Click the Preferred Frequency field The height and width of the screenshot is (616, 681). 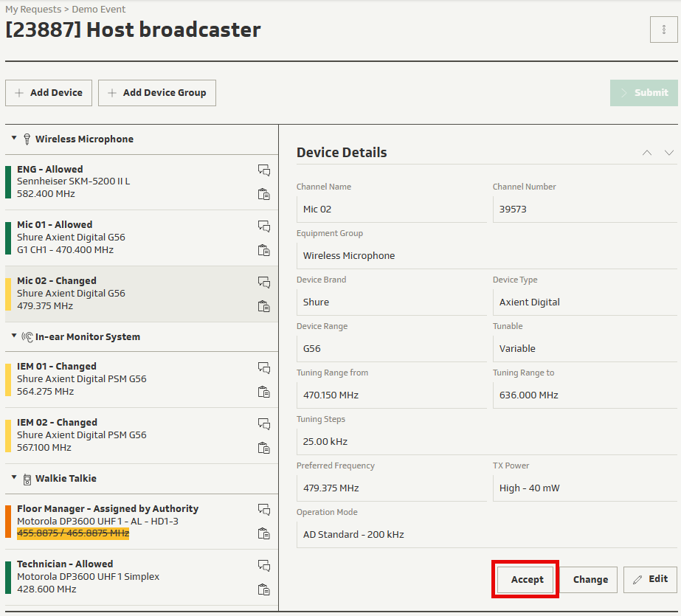point(391,488)
